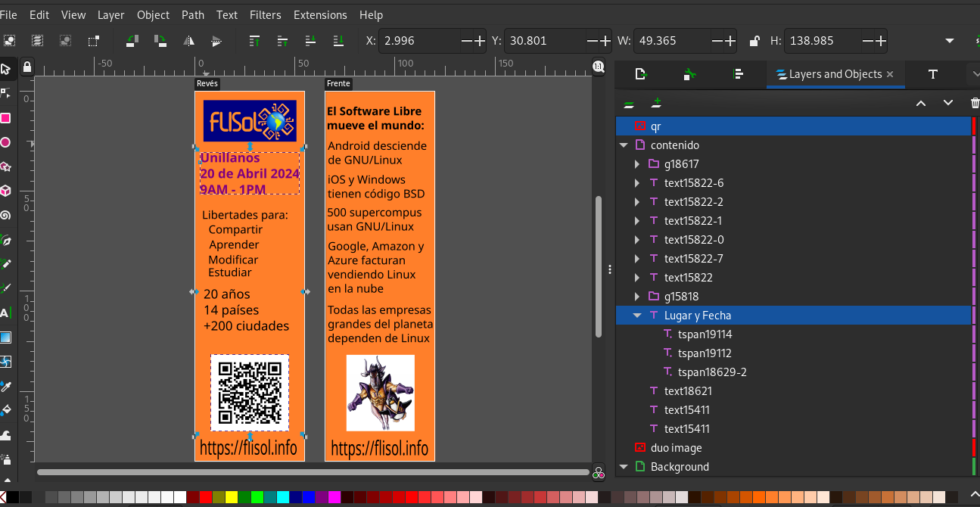Activate the Spiral tool
This screenshot has height=507, width=980.
click(6, 215)
